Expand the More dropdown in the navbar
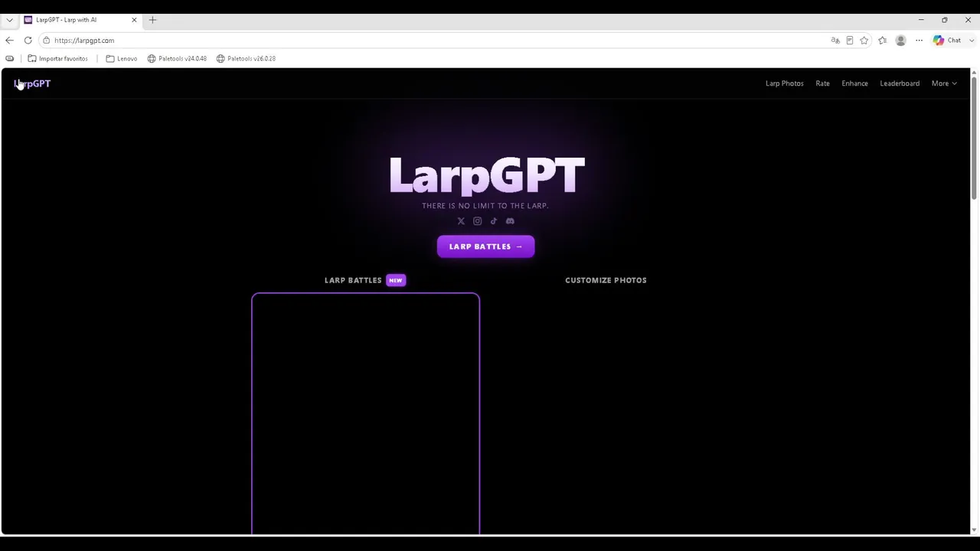Image resolution: width=980 pixels, height=551 pixels. pyautogui.click(x=944, y=83)
